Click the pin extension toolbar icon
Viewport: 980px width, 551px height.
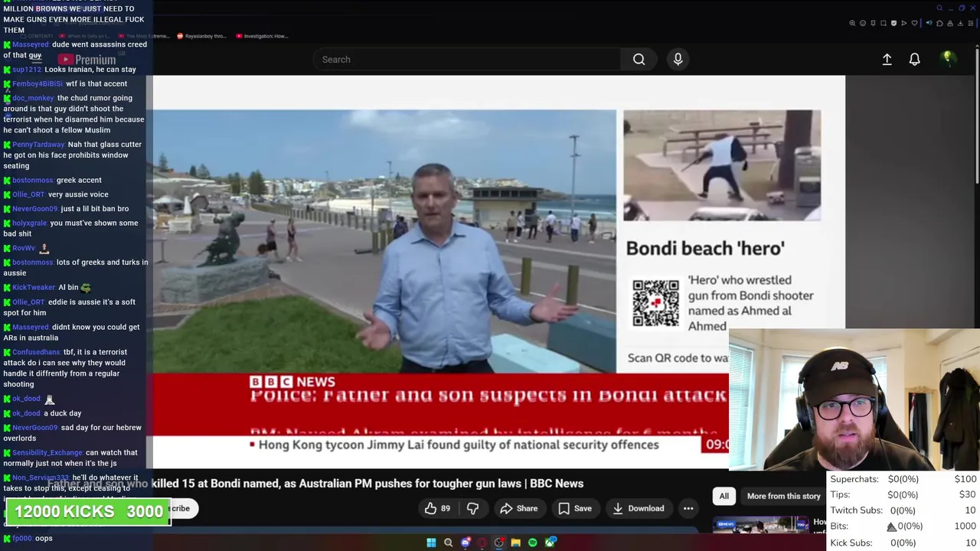point(873,23)
